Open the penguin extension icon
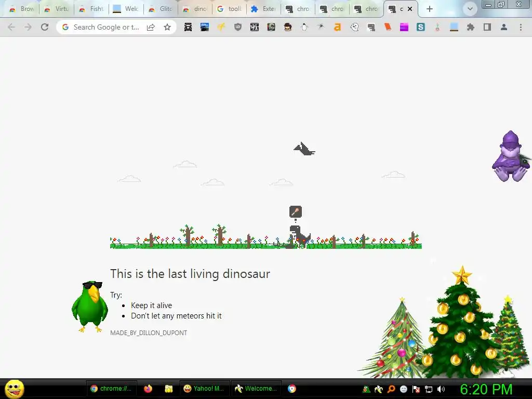Screen dimensions: 532x399 coord(304,27)
